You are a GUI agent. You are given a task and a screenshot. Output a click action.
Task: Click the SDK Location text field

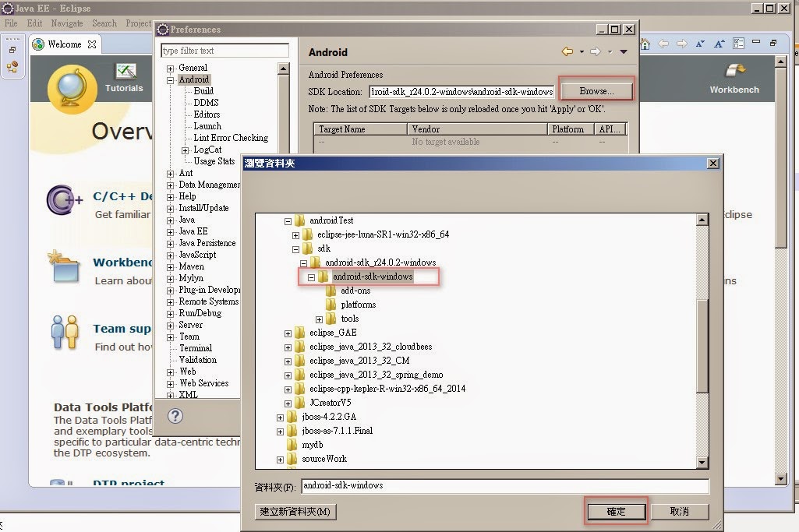[461, 92]
